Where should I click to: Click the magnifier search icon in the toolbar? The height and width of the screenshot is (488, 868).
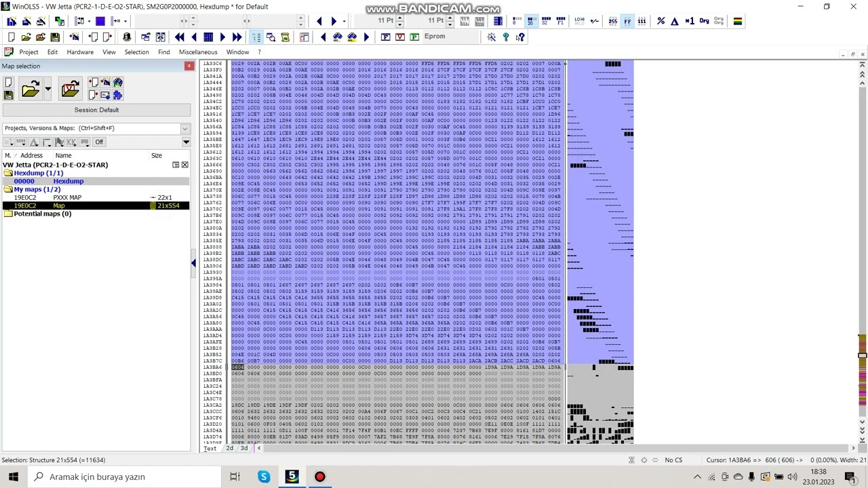coord(271,37)
